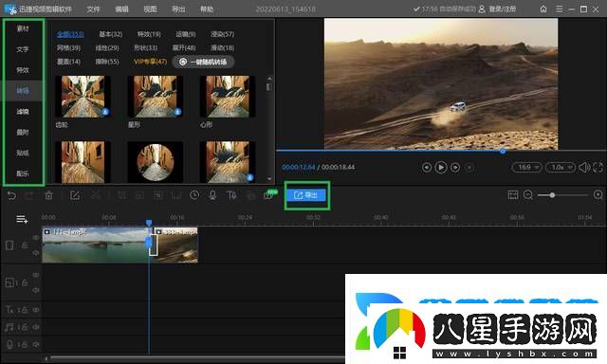
Task: Click the timeline zoom in magnifier
Action: click(598, 195)
